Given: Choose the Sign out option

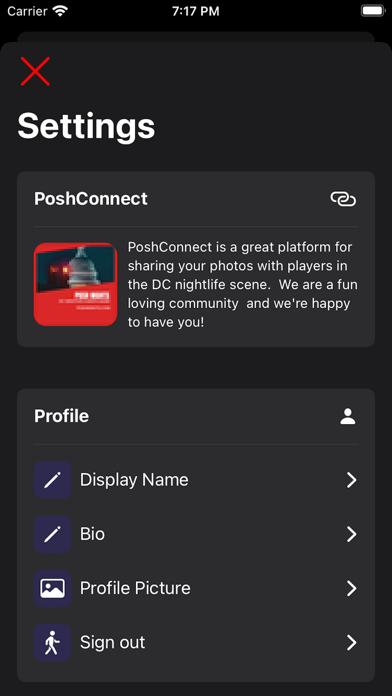Looking at the screenshot, I should point(196,642).
